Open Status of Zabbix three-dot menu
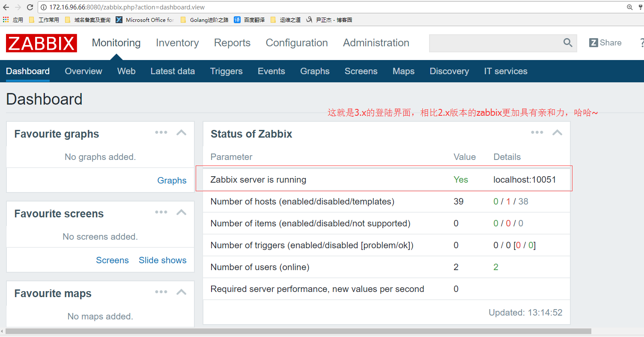This screenshot has width=644, height=337. [x=537, y=132]
